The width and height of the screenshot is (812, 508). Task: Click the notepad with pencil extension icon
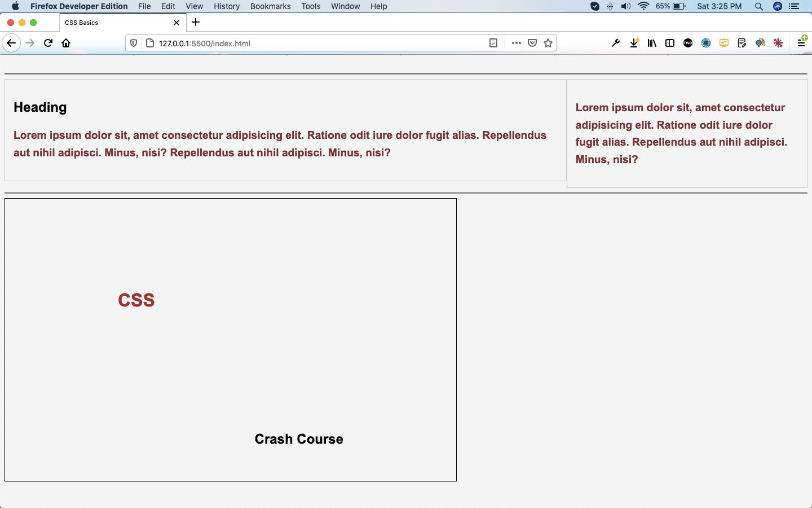(x=742, y=43)
